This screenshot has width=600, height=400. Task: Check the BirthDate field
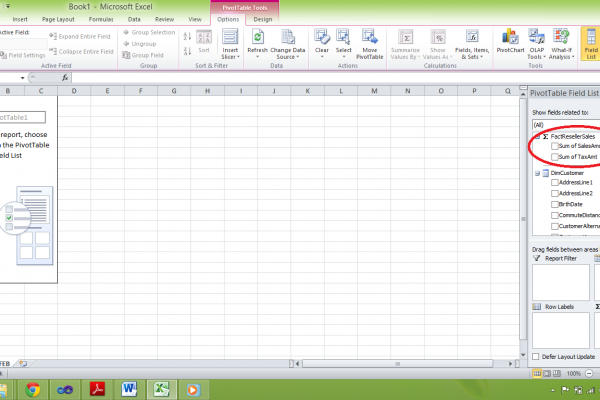pyautogui.click(x=555, y=204)
